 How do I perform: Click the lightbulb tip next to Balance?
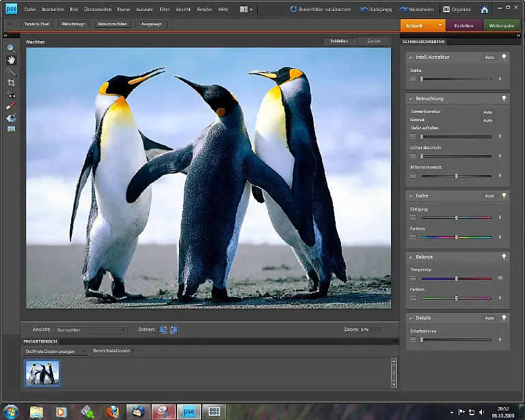coord(504,257)
